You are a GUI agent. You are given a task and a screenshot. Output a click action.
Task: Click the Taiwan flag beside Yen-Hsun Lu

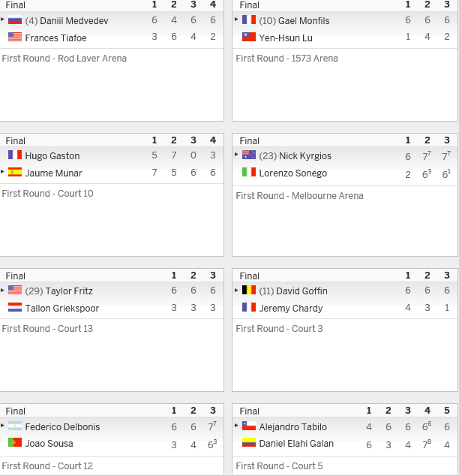(249, 37)
